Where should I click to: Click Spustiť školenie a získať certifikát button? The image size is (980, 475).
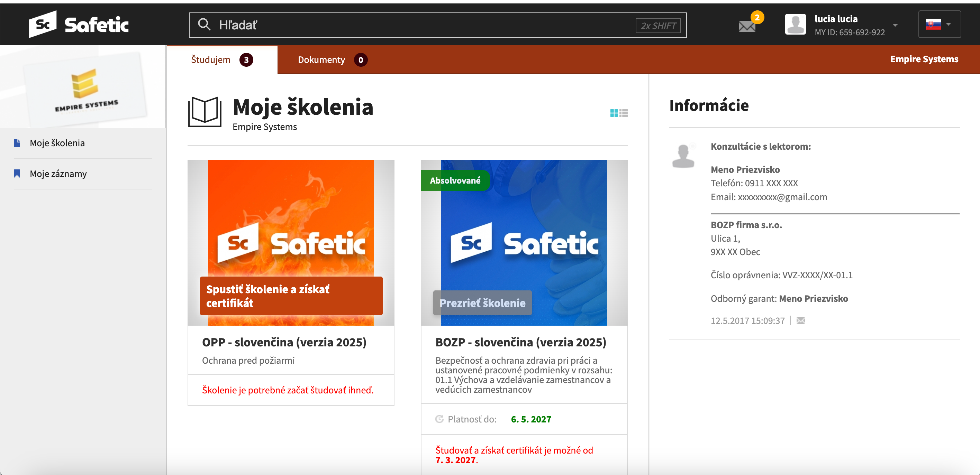point(291,296)
